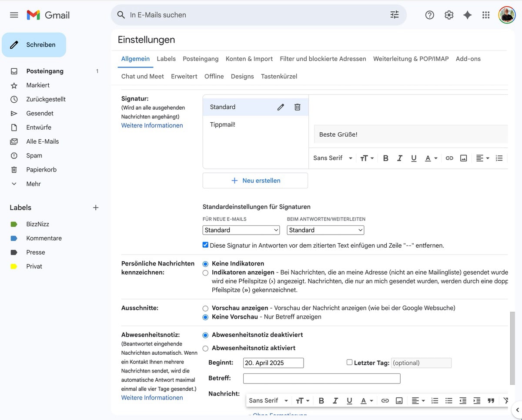Open 'Beim Antworten/Weiterleiten' signature dropdown

(325, 230)
